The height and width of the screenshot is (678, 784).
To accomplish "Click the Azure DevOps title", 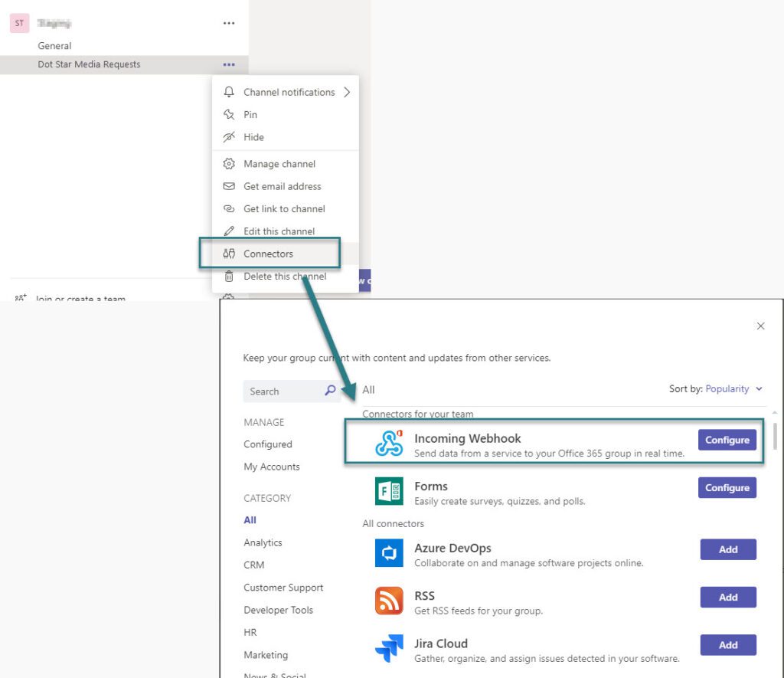I will (452, 548).
